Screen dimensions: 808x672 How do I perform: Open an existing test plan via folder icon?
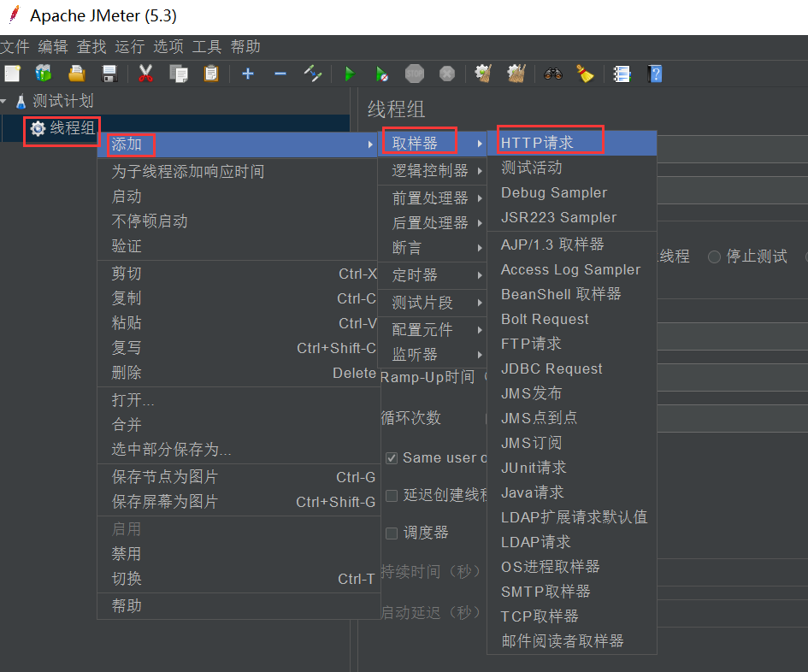pos(76,74)
